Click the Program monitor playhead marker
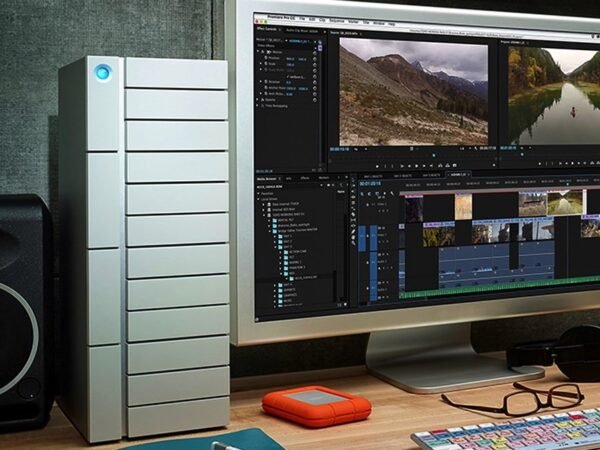This screenshot has height=450, width=600. point(522,154)
